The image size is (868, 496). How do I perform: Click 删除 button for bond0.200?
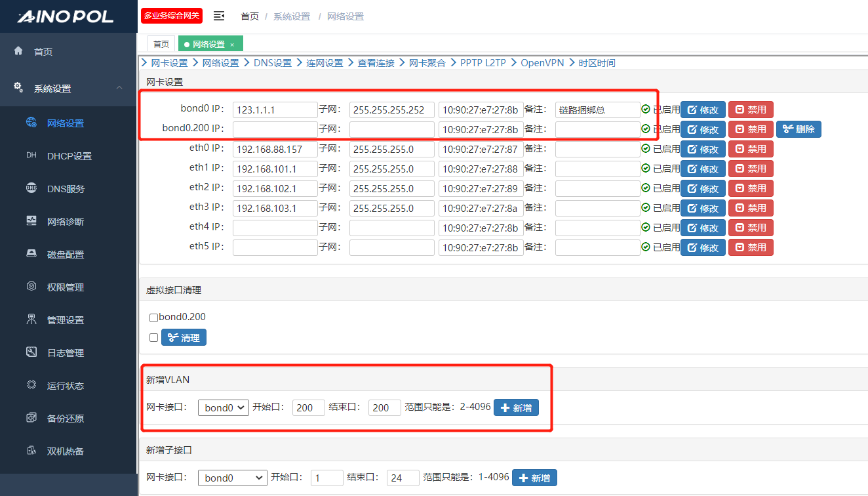coord(799,129)
